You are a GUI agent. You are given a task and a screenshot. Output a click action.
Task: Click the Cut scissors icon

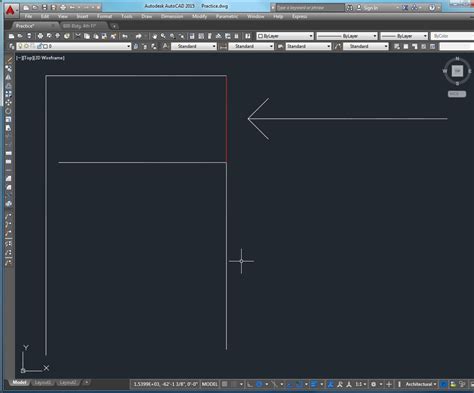(78, 36)
